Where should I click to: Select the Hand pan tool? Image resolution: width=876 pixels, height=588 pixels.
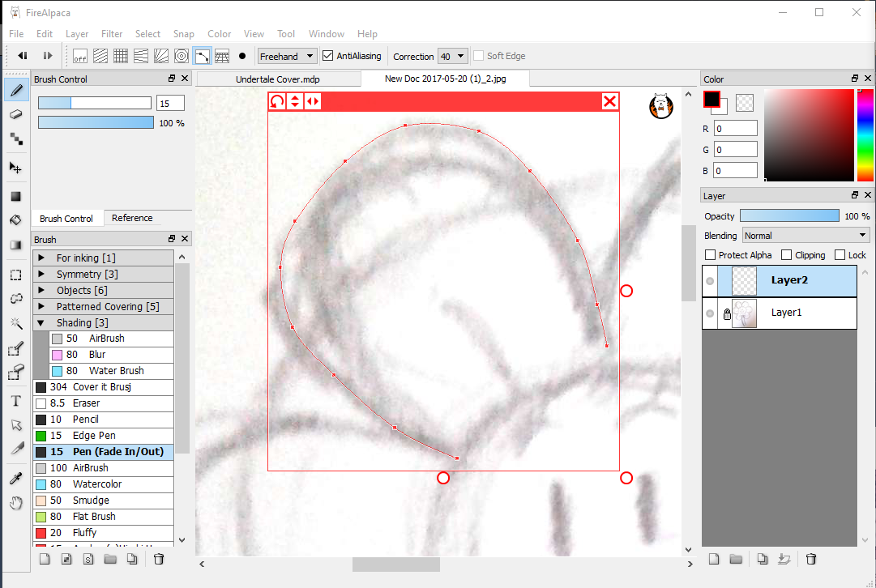[x=15, y=504]
